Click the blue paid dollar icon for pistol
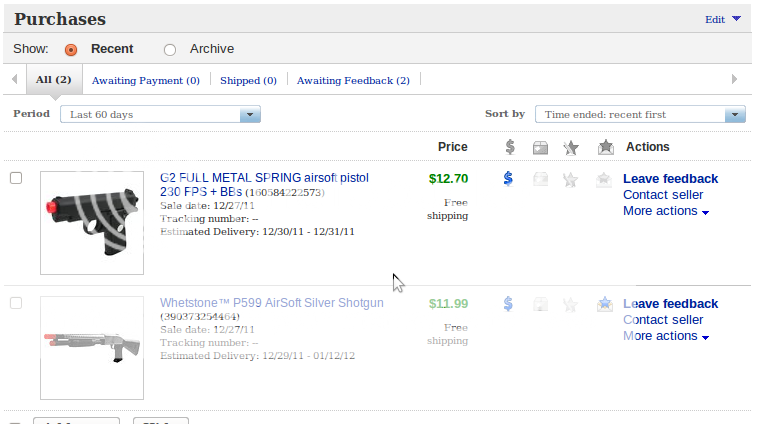This screenshot has height=424, width=774. pos(508,179)
